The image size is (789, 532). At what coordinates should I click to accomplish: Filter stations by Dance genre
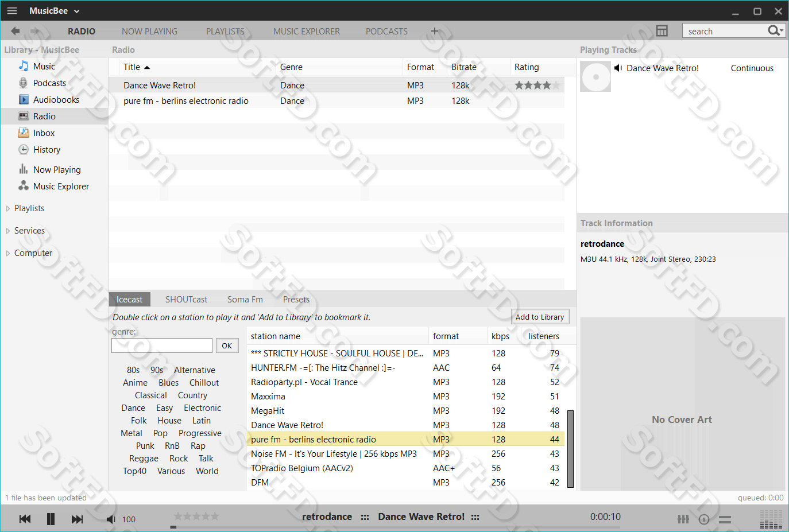(x=133, y=408)
